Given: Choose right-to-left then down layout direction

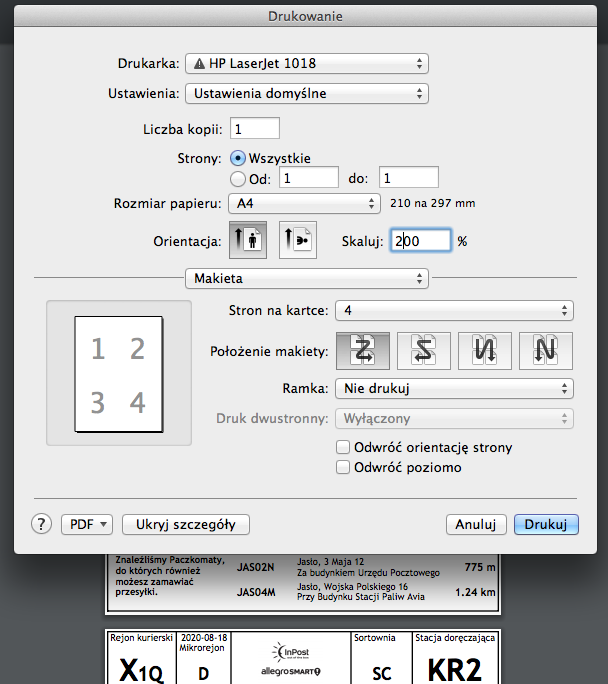Looking at the screenshot, I should pyautogui.click(x=424, y=350).
